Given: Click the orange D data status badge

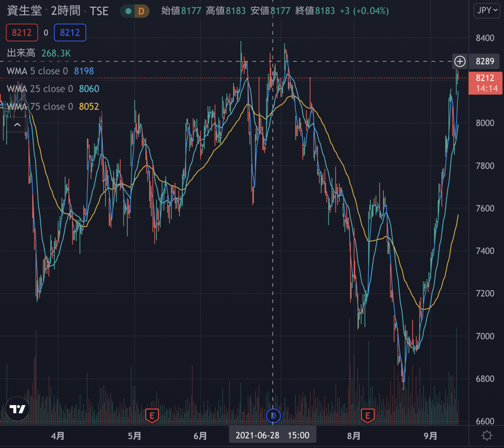Looking at the screenshot, I should (141, 11).
